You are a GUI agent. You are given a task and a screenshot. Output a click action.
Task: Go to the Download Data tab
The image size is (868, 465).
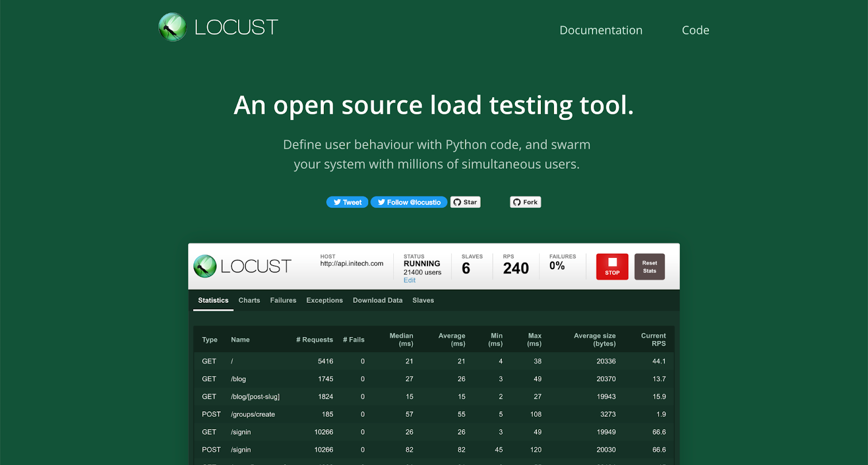378,300
